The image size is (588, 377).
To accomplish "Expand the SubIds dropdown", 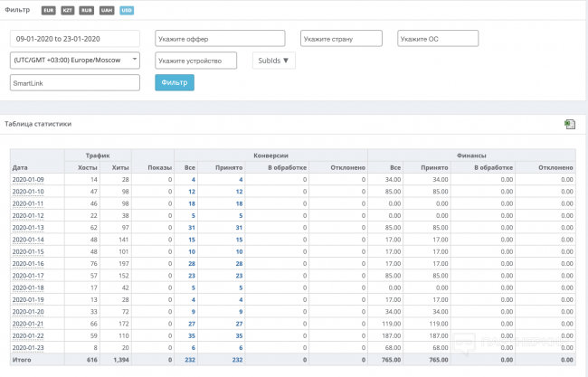I will coord(273,61).
